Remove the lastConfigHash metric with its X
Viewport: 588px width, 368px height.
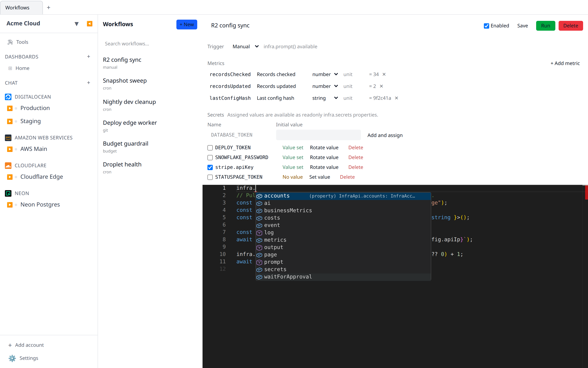tap(396, 98)
